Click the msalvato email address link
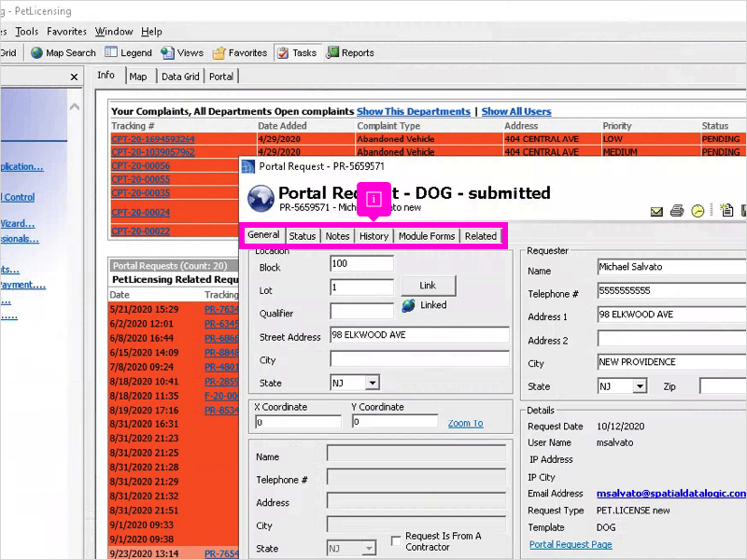 pyautogui.click(x=670, y=494)
